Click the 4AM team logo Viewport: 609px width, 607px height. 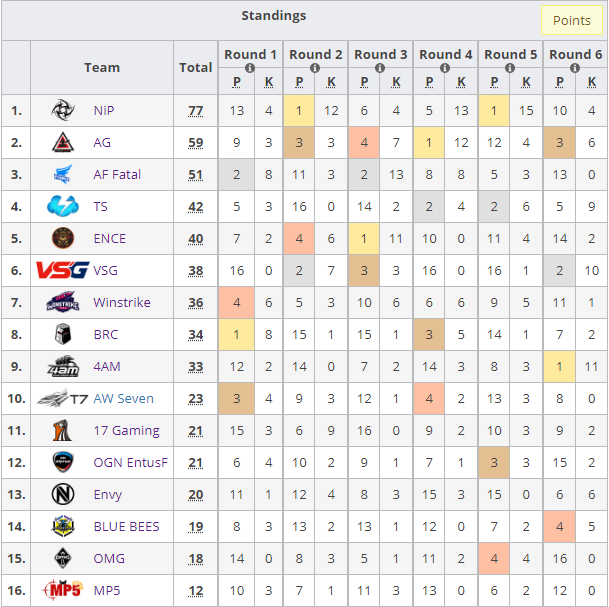[63, 366]
